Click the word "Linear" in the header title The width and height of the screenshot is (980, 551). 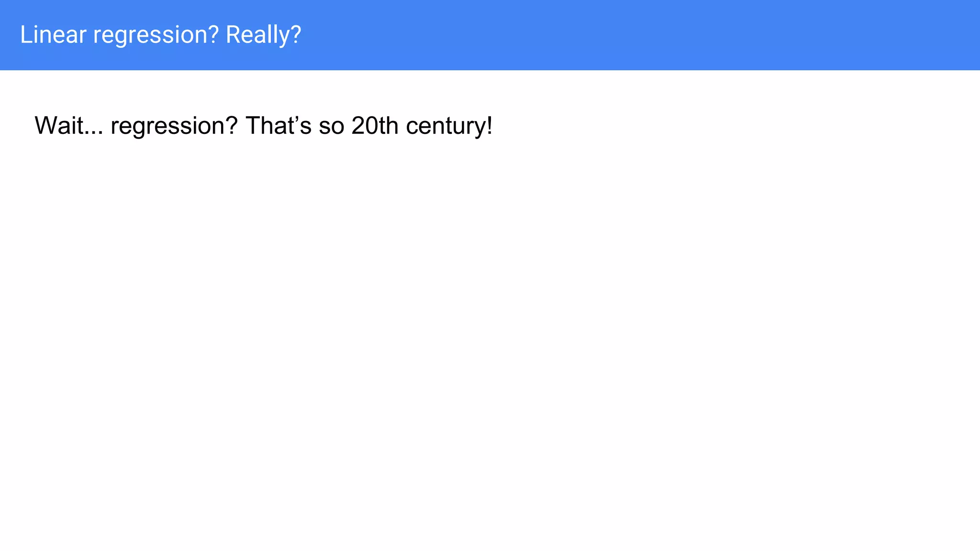pyautogui.click(x=53, y=35)
